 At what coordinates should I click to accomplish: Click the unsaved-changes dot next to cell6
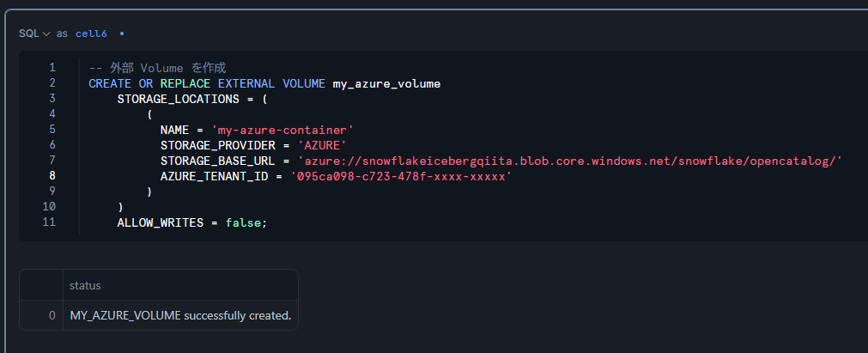tap(122, 33)
